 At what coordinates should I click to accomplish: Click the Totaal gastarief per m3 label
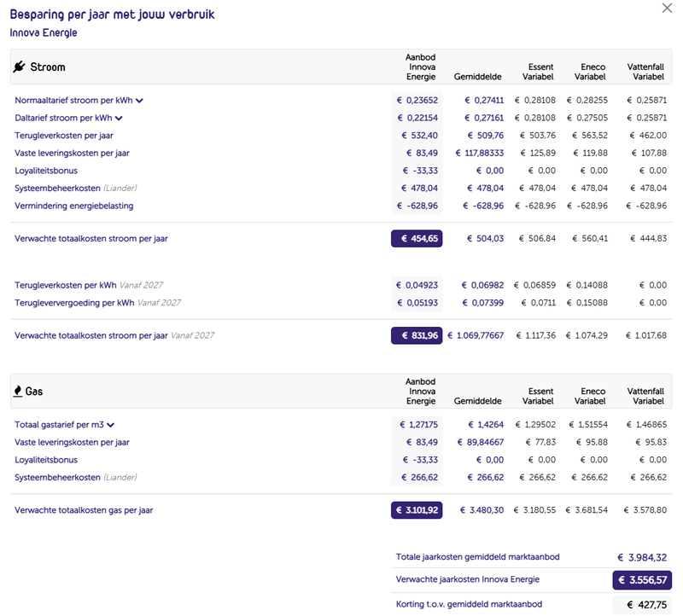[x=59, y=424]
